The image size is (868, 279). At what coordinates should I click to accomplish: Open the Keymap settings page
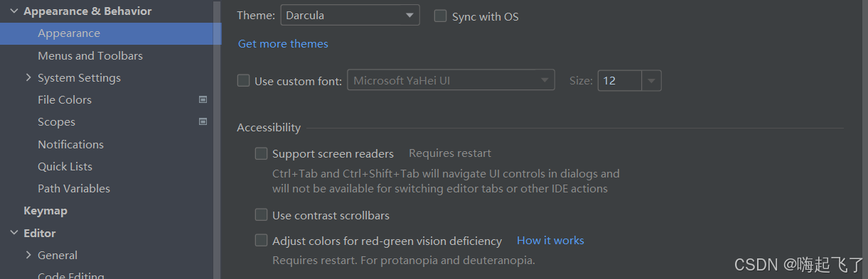coord(45,211)
